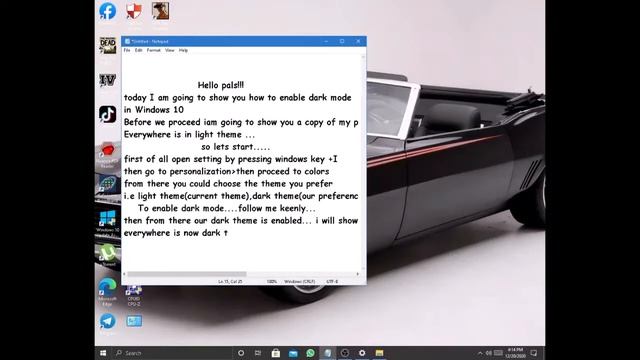Open the Facebook desktop shortcut
This screenshot has height=360, width=640.
(107, 11)
